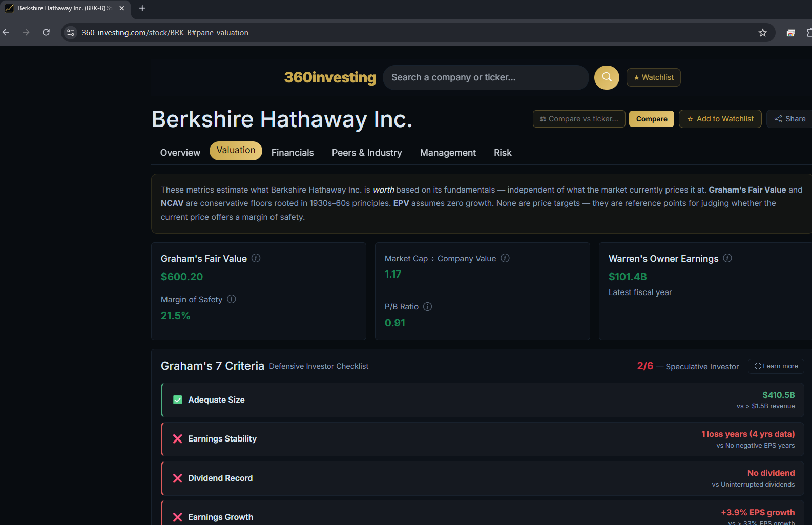Image resolution: width=812 pixels, height=525 pixels.
Task: Click the red X beside Earnings Growth
Action: coord(178,517)
